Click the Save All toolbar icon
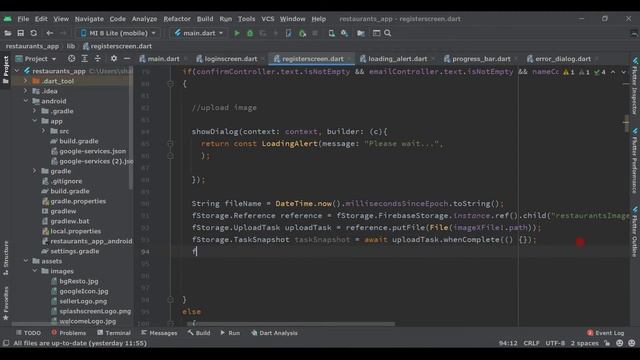Screen dimensions: 640x360 [20, 33]
